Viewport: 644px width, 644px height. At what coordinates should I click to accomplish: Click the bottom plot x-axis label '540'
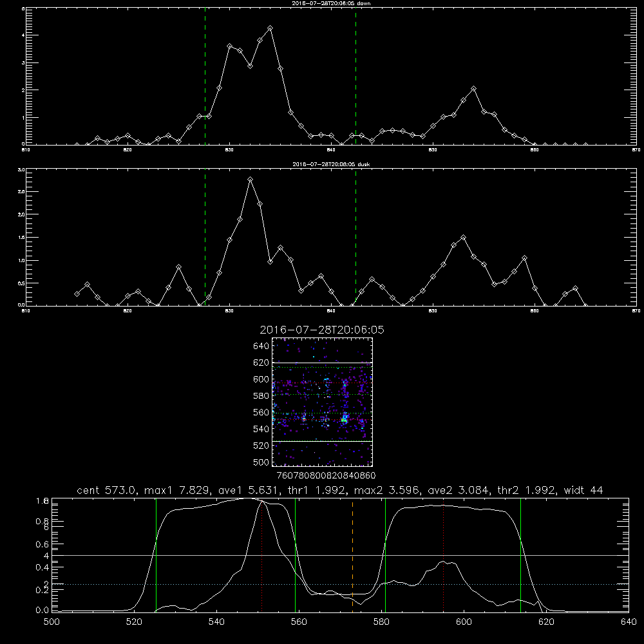tap(216, 622)
